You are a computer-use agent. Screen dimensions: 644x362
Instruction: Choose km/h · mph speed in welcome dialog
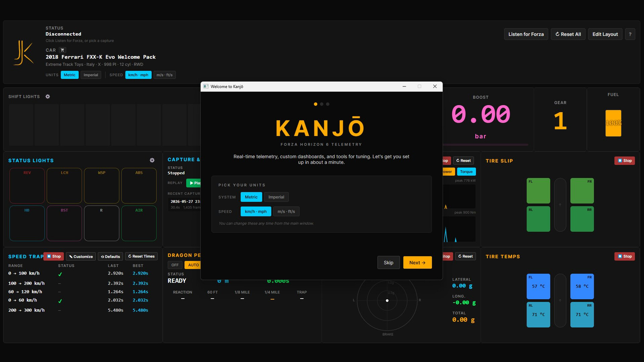coord(256,212)
